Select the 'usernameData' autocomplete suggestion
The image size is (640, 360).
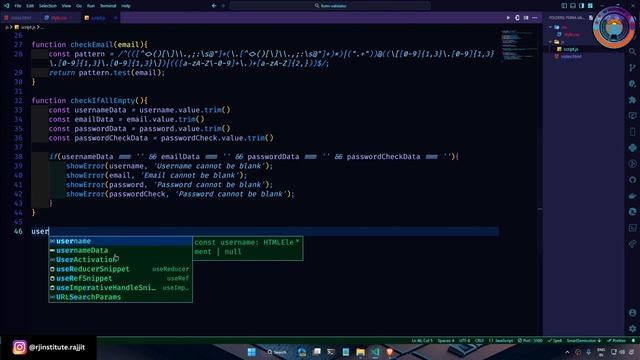[x=120, y=251]
